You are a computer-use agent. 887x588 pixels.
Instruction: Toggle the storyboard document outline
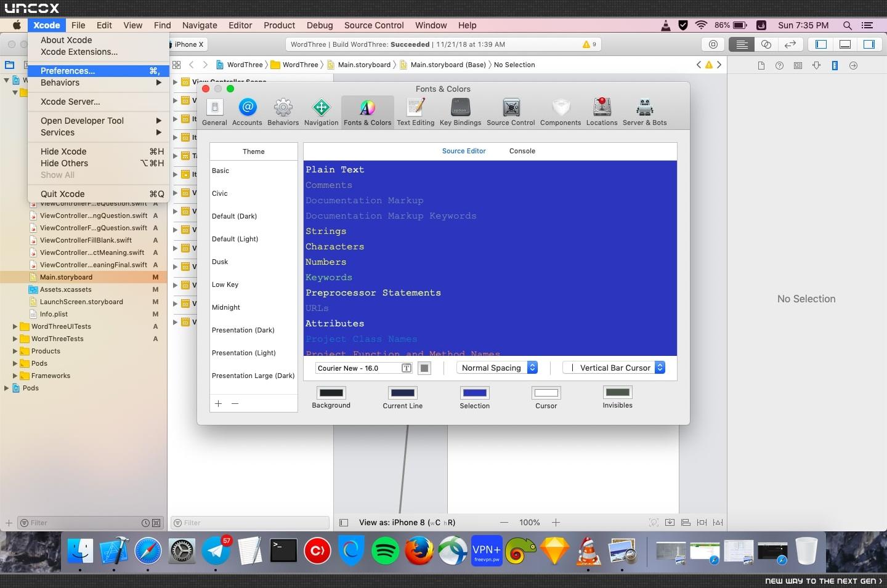[x=344, y=523]
